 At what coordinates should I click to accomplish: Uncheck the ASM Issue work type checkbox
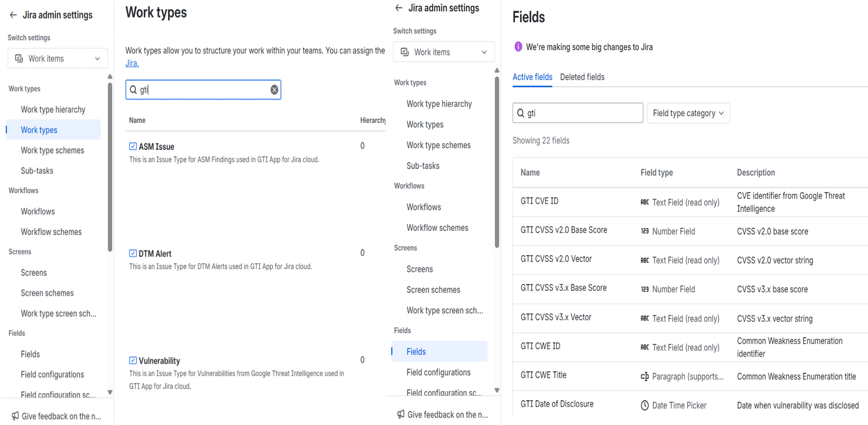click(133, 146)
